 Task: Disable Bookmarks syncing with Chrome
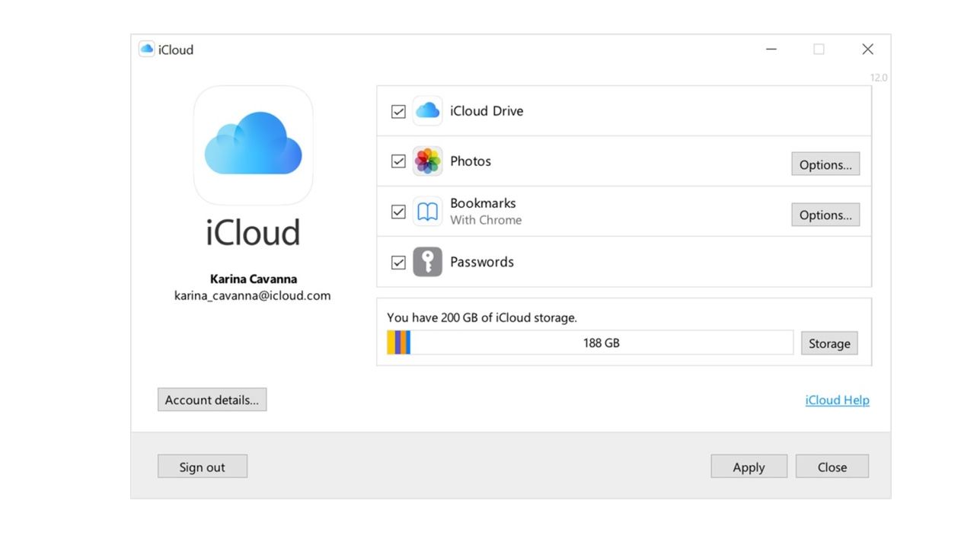397,211
